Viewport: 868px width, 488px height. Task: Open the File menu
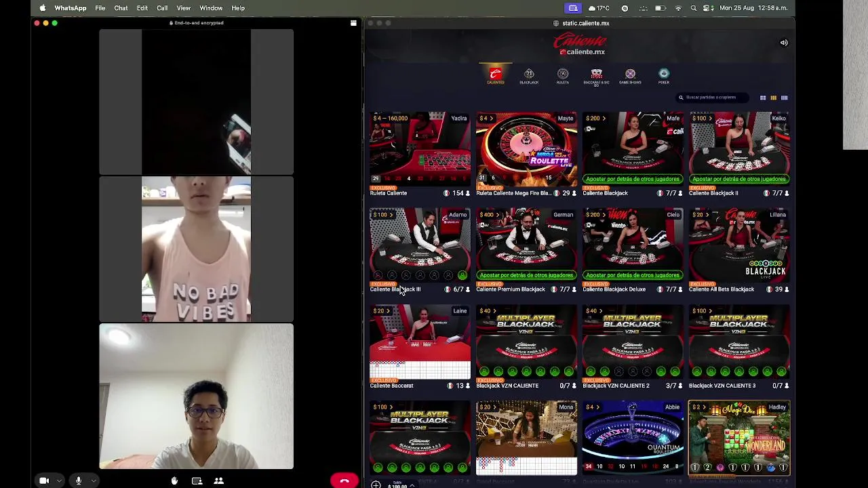point(100,8)
